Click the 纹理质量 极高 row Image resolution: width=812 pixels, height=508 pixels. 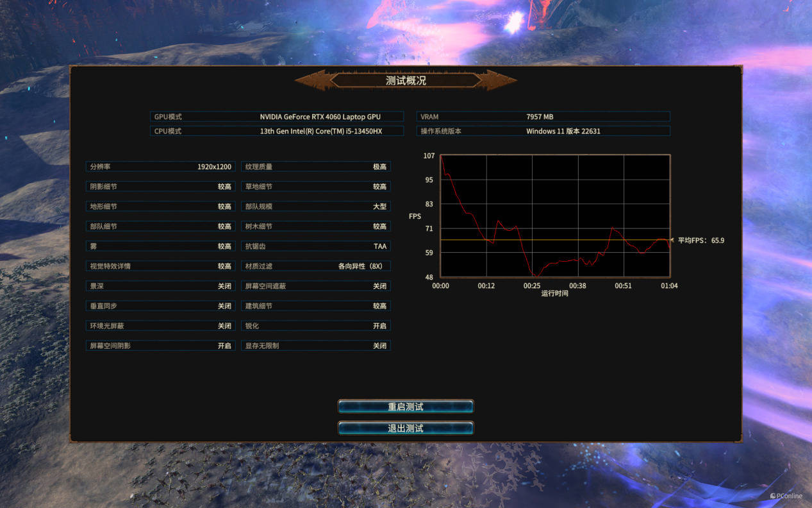(316, 167)
